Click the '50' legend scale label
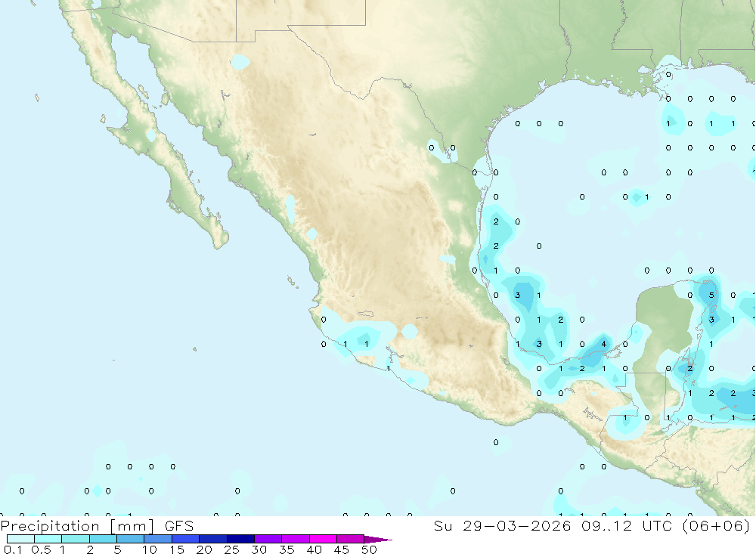This screenshot has height=554, width=756. (370, 549)
